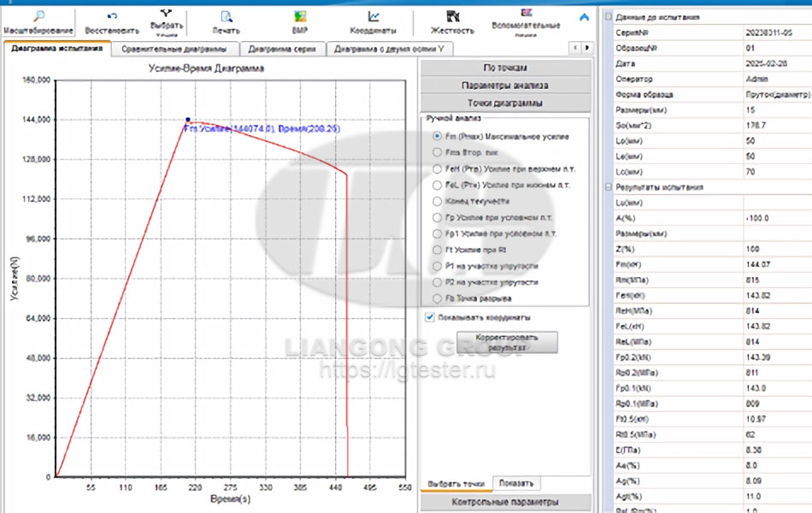Click the Координаты chart icon

[x=374, y=16]
